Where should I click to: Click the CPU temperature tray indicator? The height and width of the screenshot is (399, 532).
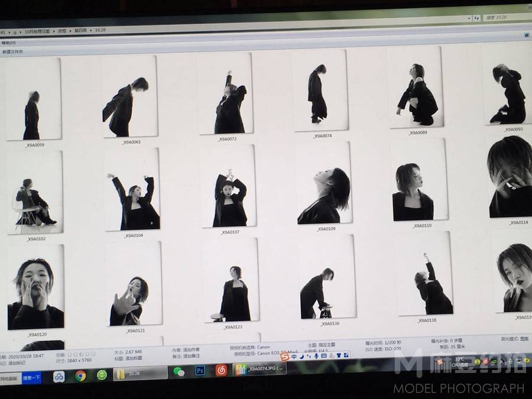[x=459, y=362]
